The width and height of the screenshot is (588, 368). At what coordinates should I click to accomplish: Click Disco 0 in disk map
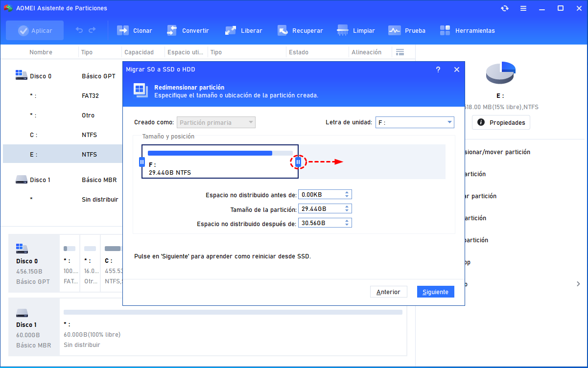click(34, 263)
